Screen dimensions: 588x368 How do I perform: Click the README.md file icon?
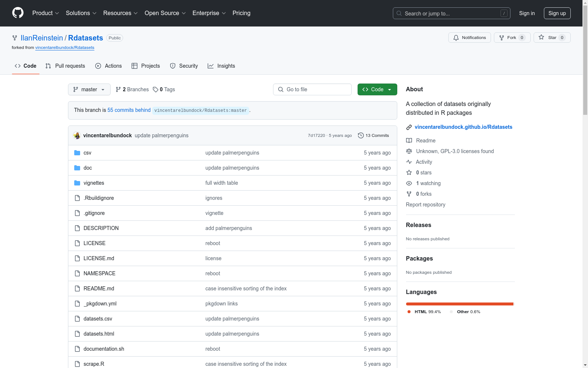[x=77, y=289]
